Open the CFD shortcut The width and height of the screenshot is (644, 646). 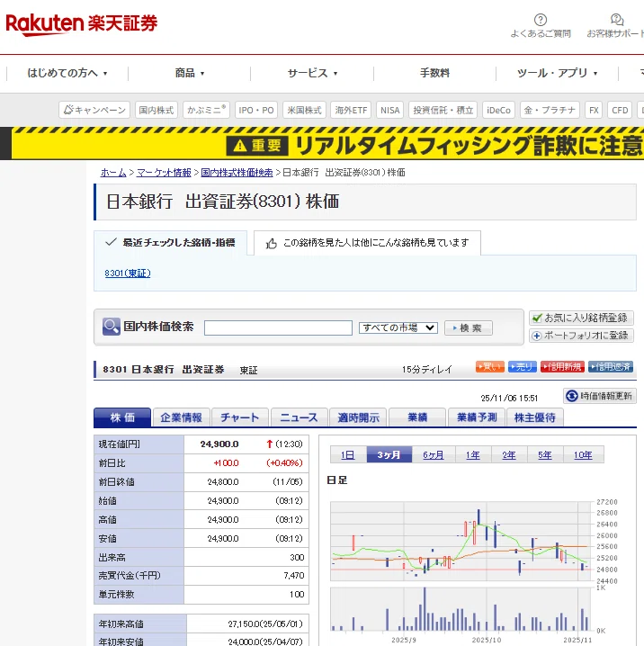(620, 110)
